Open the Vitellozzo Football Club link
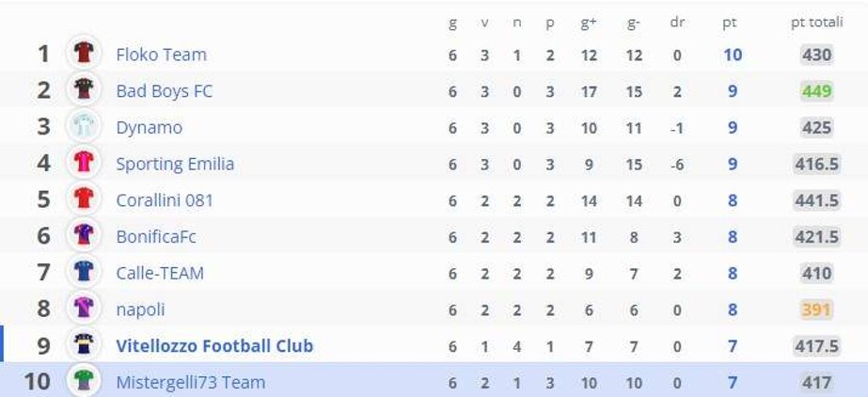 point(214,346)
